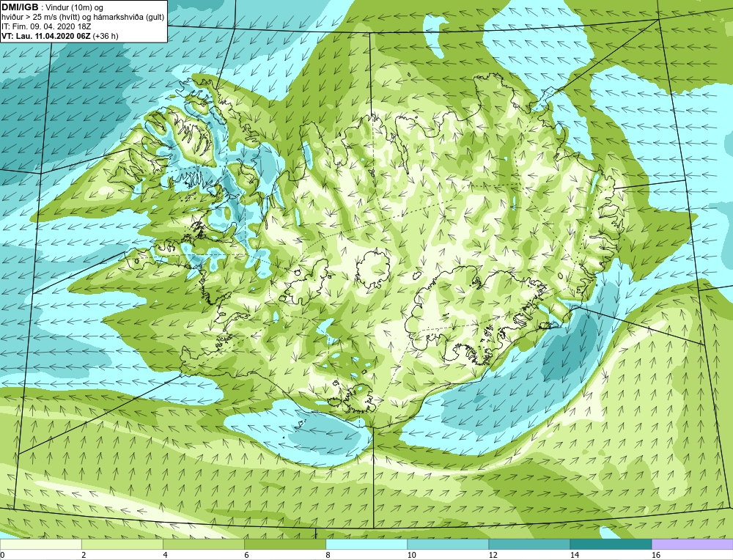Screen dimensions: 733x560
Task: Click the 12–14 m/s teal legend swatch
Action: click(529, 544)
